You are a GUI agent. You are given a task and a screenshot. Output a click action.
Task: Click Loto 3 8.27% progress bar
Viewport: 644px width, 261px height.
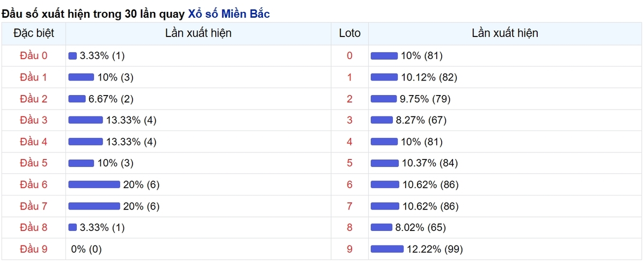[382, 120]
